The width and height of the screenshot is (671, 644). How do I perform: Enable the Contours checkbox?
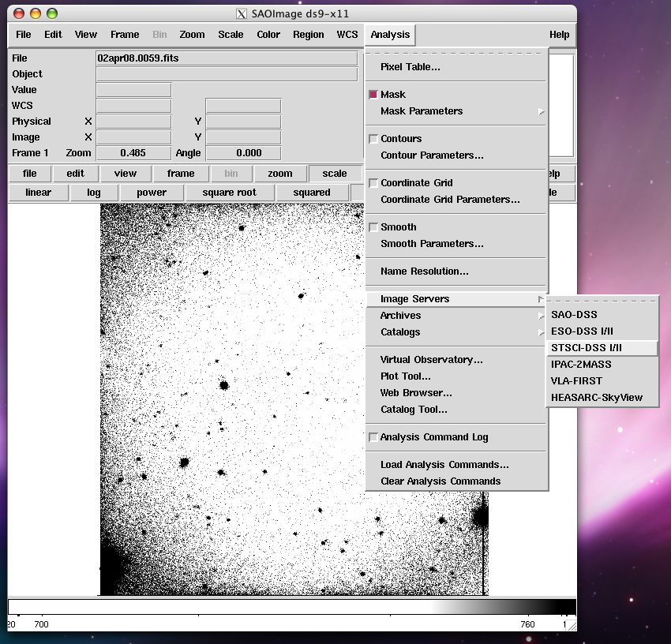coord(373,139)
